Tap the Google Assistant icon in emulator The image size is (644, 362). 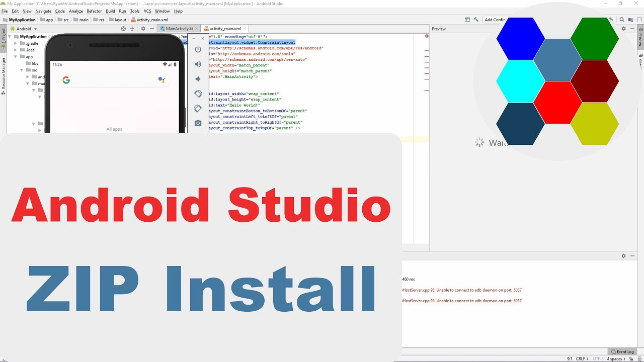(x=162, y=79)
